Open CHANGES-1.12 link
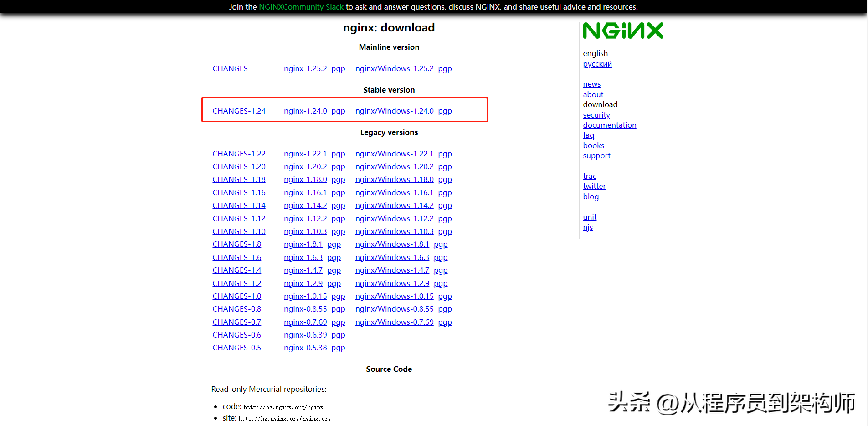Screen dimensions: 868x426 pyautogui.click(x=239, y=218)
